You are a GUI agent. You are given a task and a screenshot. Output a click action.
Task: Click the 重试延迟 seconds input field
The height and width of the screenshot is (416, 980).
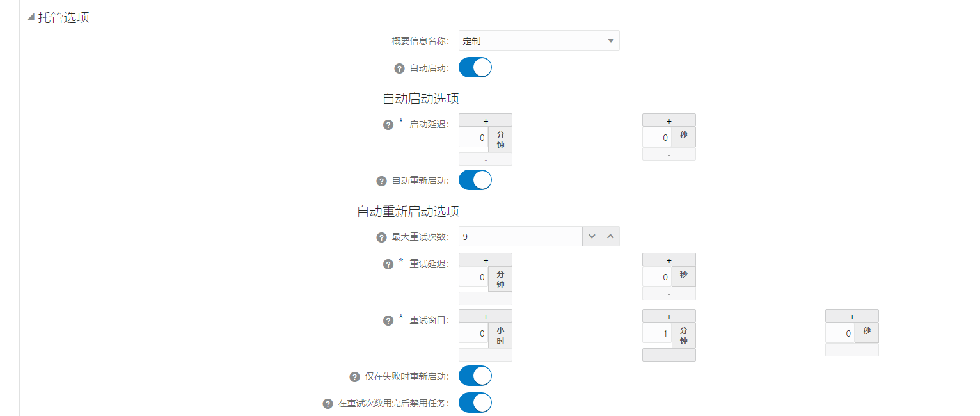(x=657, y=277)
